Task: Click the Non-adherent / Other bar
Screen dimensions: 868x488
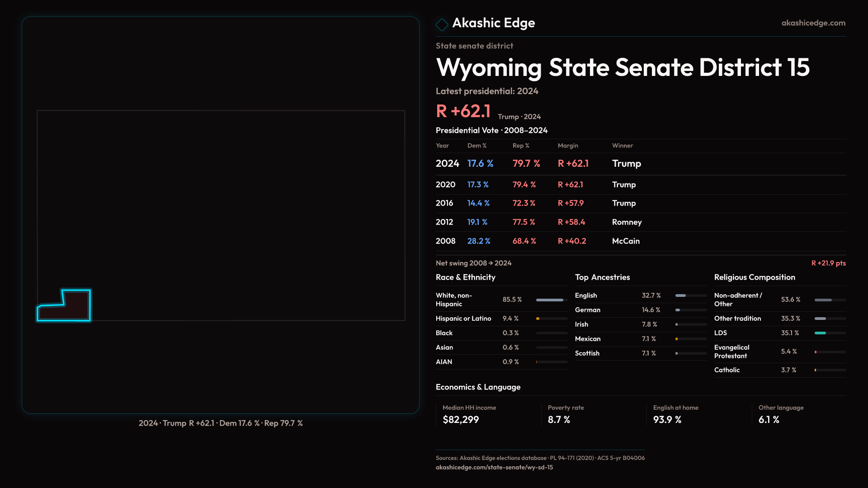Action: click(x=830, y=300)
